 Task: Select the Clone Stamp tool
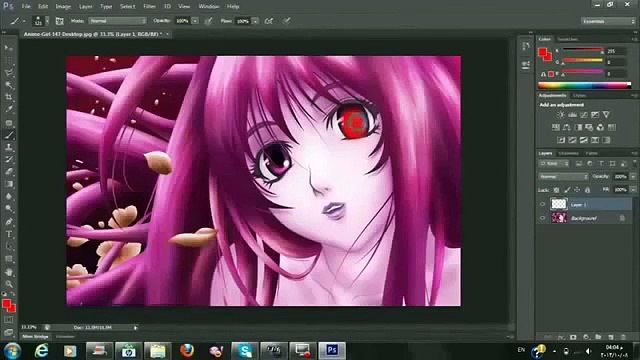(x=9, y=147)
